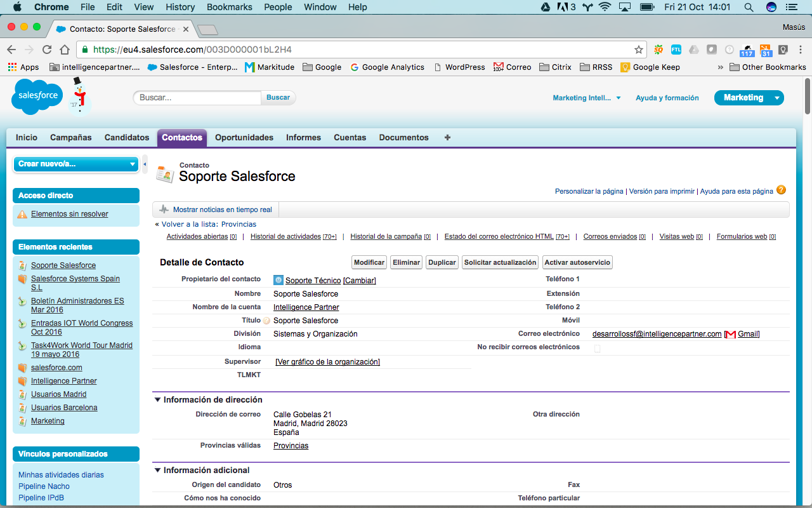Switch to the Inicio tab
This screenshot has height=508, width=812.
pyautogui.click(x=27, y=137)
